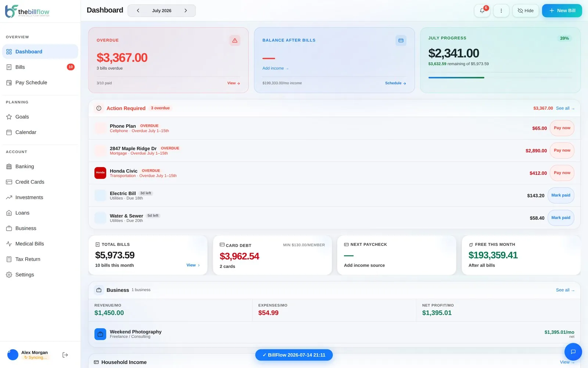This screenshot has height=368, width=588.
Task: Click the 3 overdue badge
Action: (160, 108)
